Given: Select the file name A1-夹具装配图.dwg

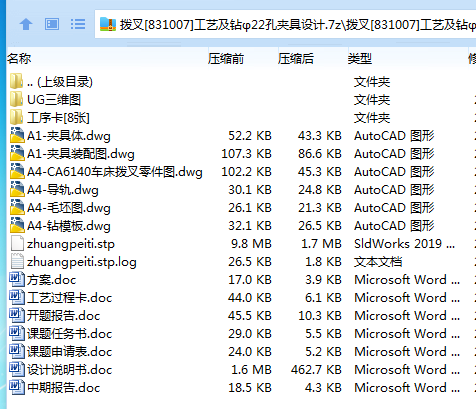Looking at the screenshot, I should pyautogui.click(x=81, y=154).
